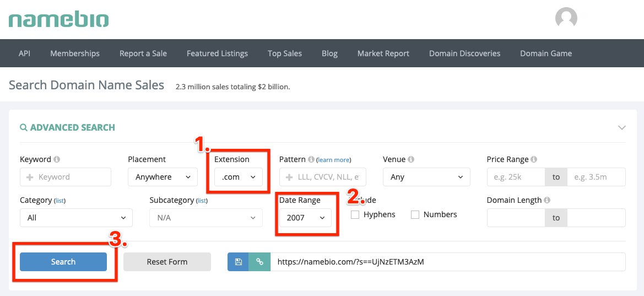Click the Subcategory list link
The height and width of the screenshot is (296, 644).
[202, 201]
